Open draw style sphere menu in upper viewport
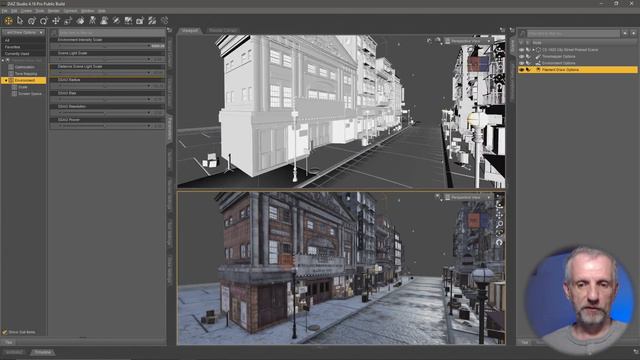 438,41
